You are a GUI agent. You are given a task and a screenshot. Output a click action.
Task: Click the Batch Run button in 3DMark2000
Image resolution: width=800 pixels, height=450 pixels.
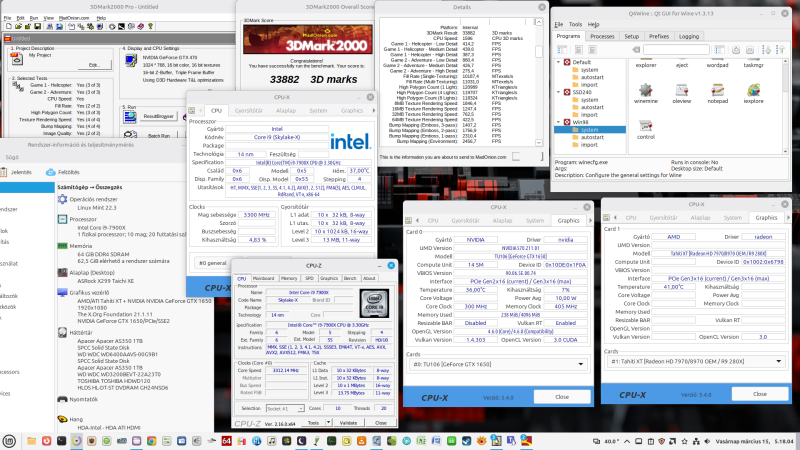(159, 136)
